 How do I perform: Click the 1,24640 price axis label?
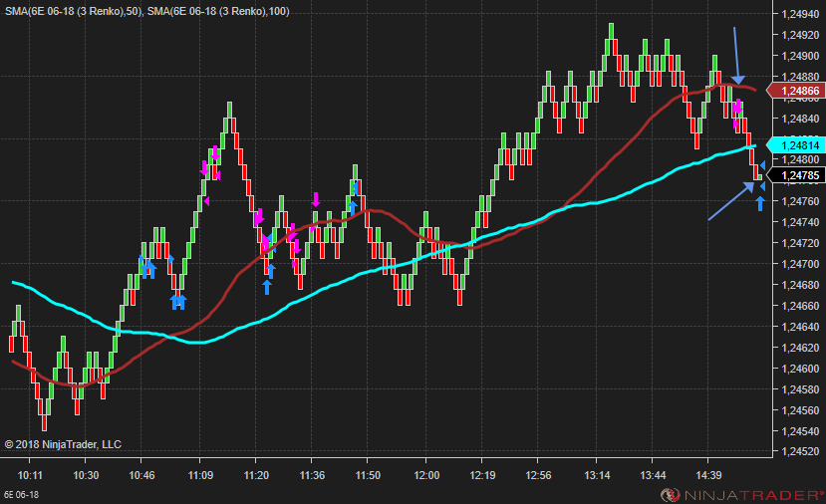coord(801,327)
